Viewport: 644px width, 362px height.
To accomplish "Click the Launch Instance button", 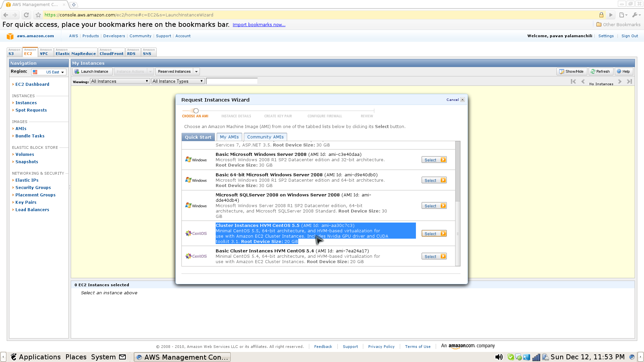I will point(92,71).
